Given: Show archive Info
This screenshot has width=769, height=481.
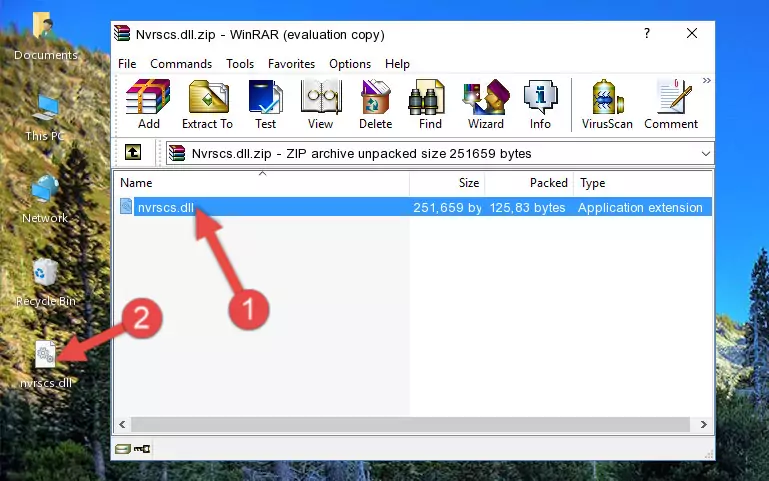Looking at the screenshot, I should click(540, 104).
